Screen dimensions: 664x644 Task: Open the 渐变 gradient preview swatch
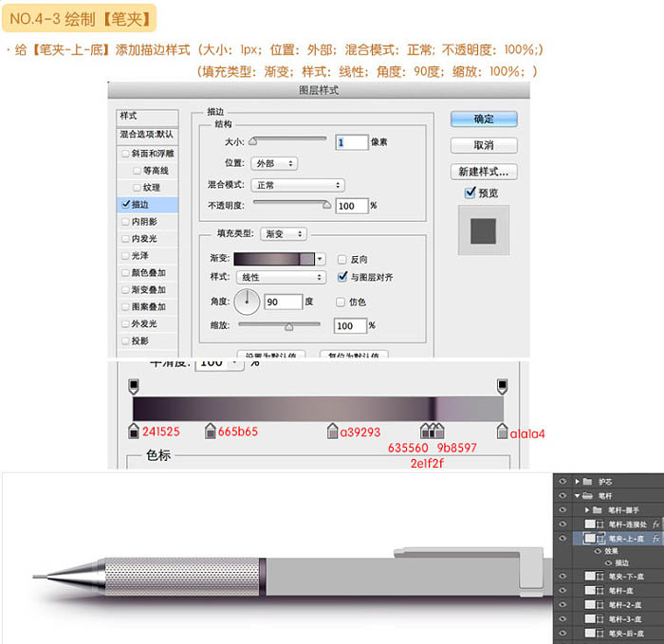(x=274, y=259)
